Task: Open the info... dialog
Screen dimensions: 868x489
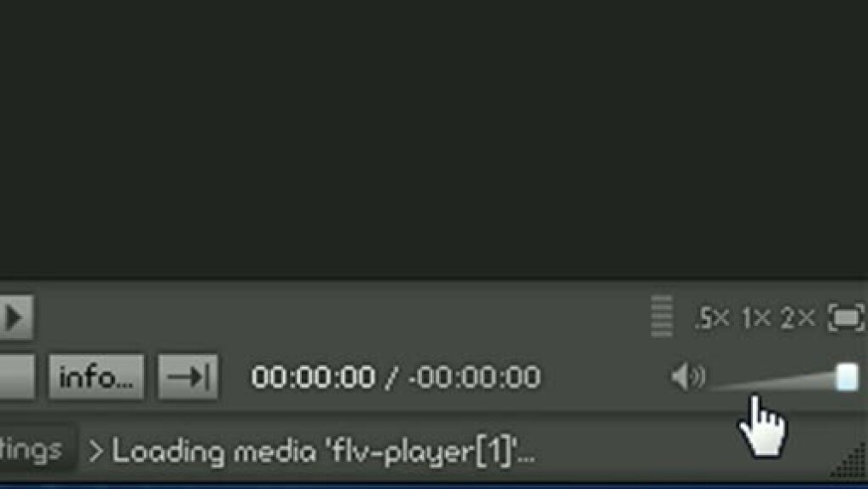Action: 96,377
